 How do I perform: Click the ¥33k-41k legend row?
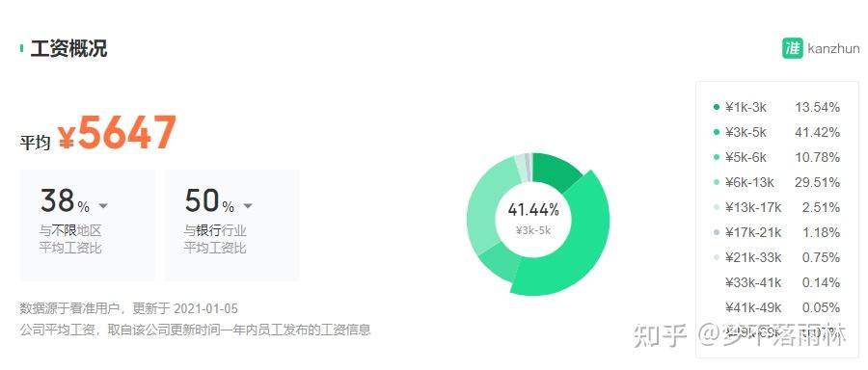(776, 282)
